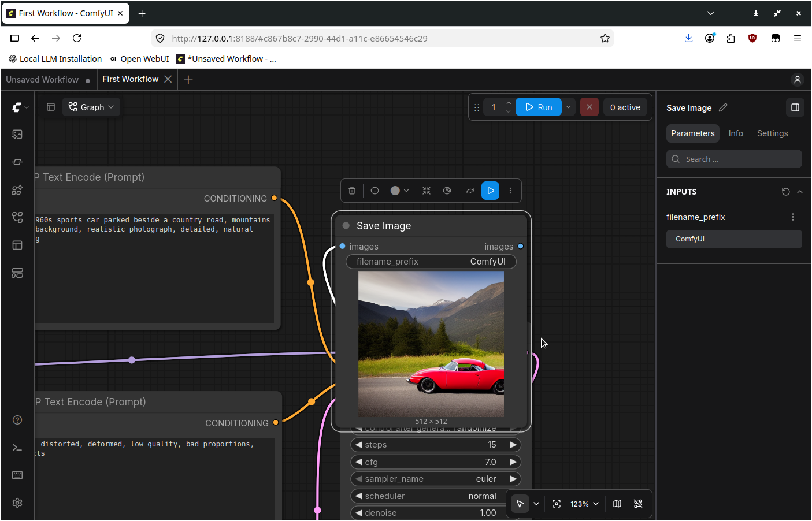
Task: Decrease the denoise value with left arrow
Action: [x=359, y=513]
